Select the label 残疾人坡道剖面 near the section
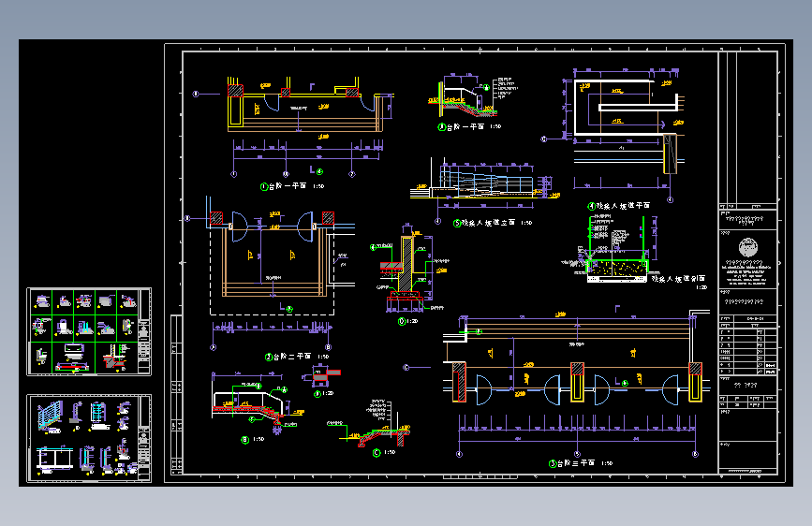812x526 pixels. [x=678, y=279]
